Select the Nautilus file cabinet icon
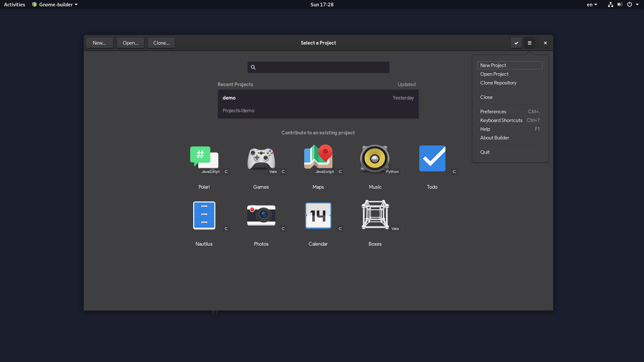Viewport: 644px width, 362px height. [x=204, y=215]
